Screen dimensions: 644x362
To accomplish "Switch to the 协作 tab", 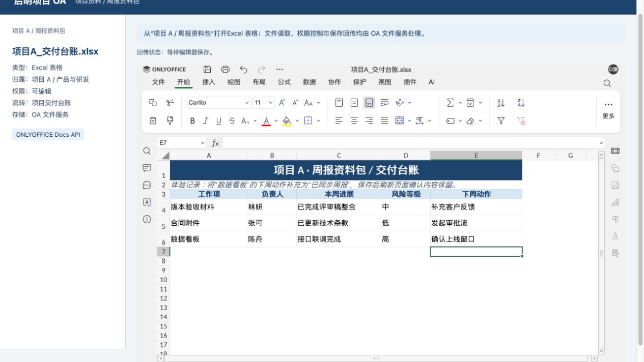I will click(334, 82).
